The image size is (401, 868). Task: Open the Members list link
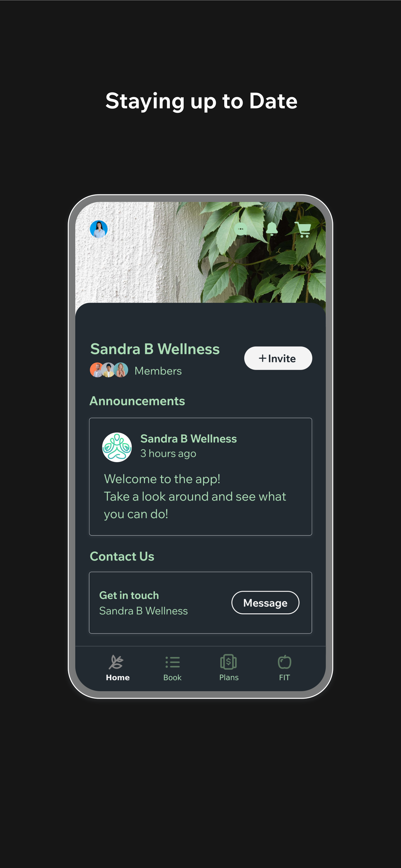[158, 371]
